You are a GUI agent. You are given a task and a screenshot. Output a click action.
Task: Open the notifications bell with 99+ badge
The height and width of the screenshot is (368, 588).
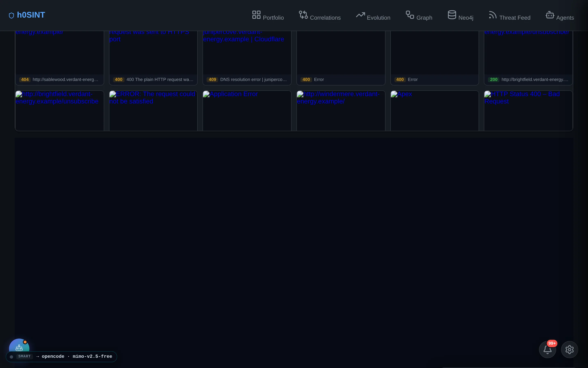click(547, 350)
